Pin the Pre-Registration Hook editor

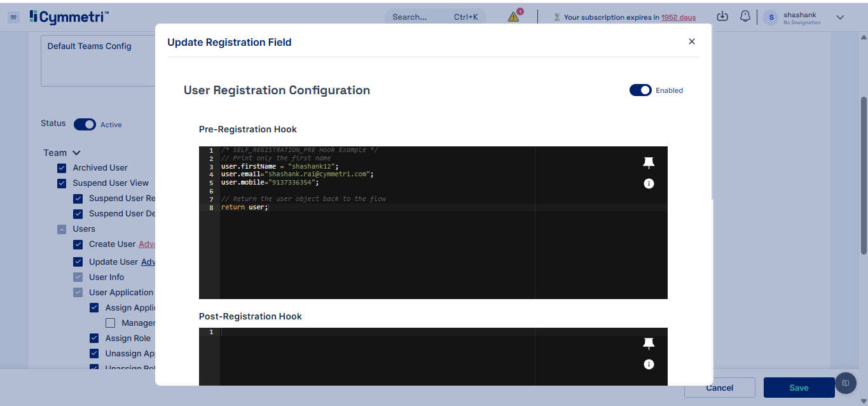[x=649, y=163]
